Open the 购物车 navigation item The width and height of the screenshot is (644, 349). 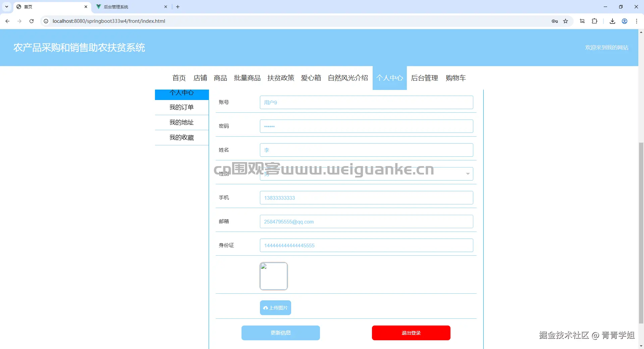455,78
